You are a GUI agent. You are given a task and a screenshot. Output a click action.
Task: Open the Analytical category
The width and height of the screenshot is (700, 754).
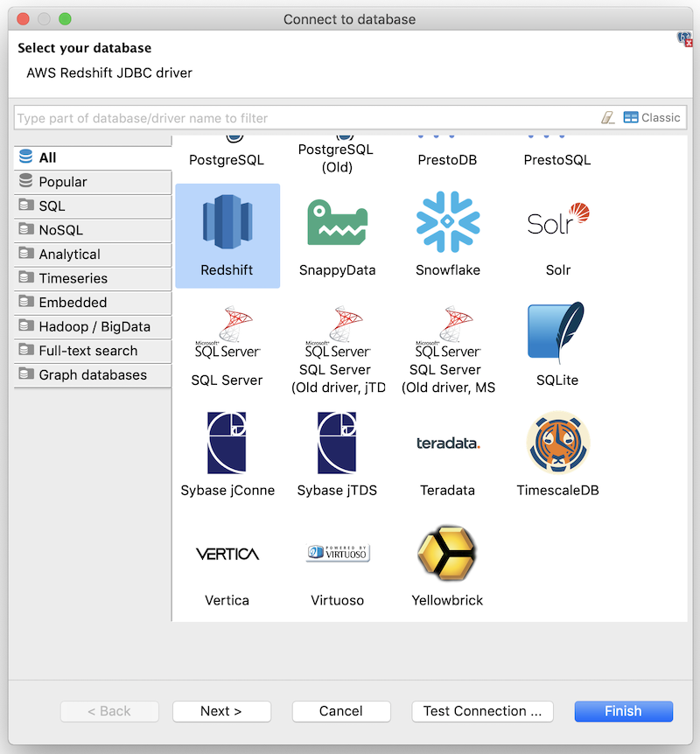tap(93, 254)
